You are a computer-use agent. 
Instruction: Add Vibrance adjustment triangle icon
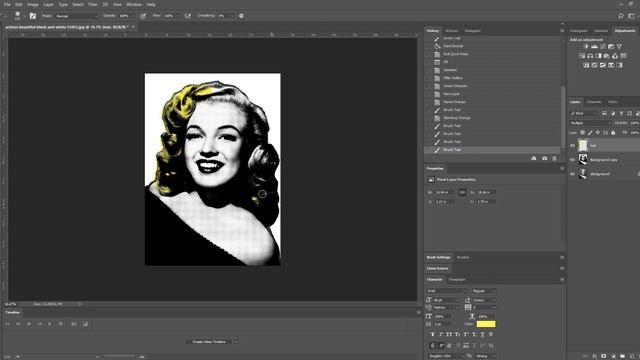619,47
